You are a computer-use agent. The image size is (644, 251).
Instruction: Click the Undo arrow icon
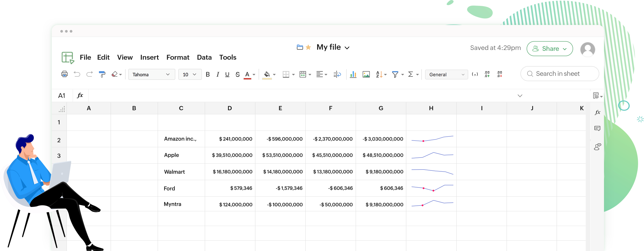77,74
